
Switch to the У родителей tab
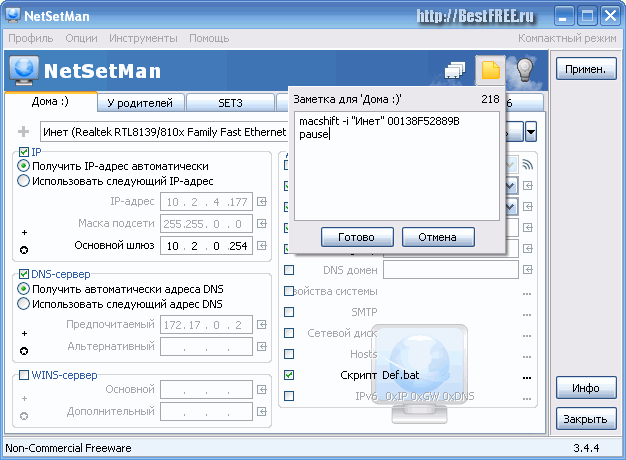pos(140,102)
